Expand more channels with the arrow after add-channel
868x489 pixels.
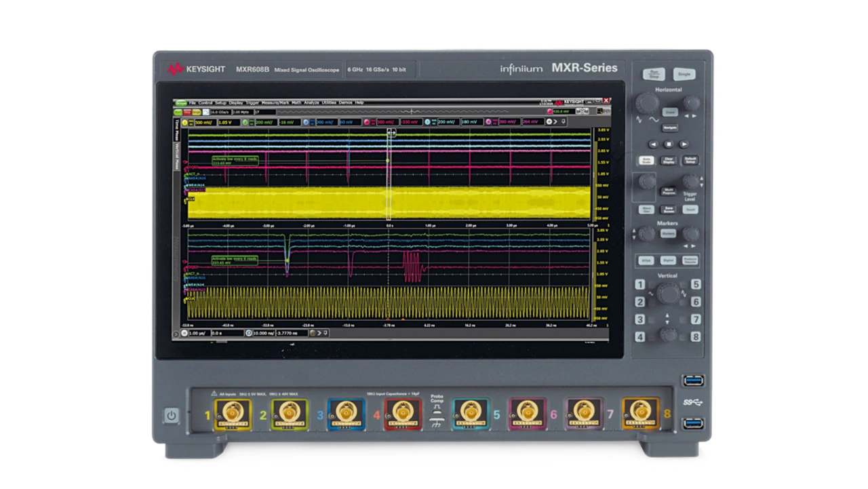556,122
